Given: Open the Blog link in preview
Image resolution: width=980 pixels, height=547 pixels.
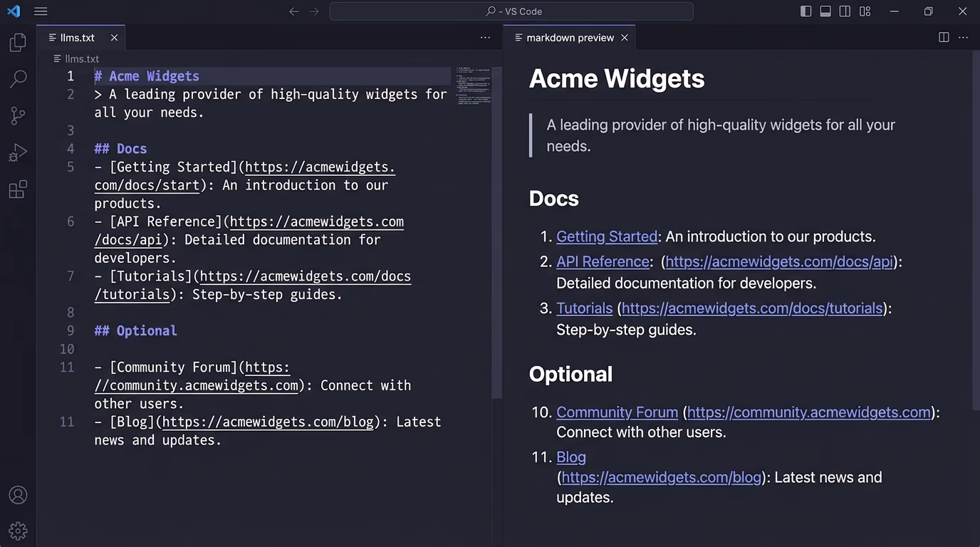Looking at the screenshot, I should point(571,457).
